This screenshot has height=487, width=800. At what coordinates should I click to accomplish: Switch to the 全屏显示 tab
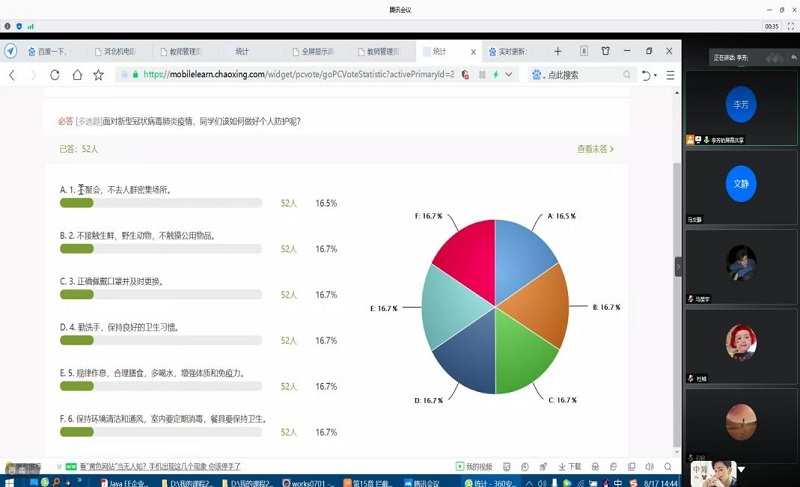tap(314, 52)
